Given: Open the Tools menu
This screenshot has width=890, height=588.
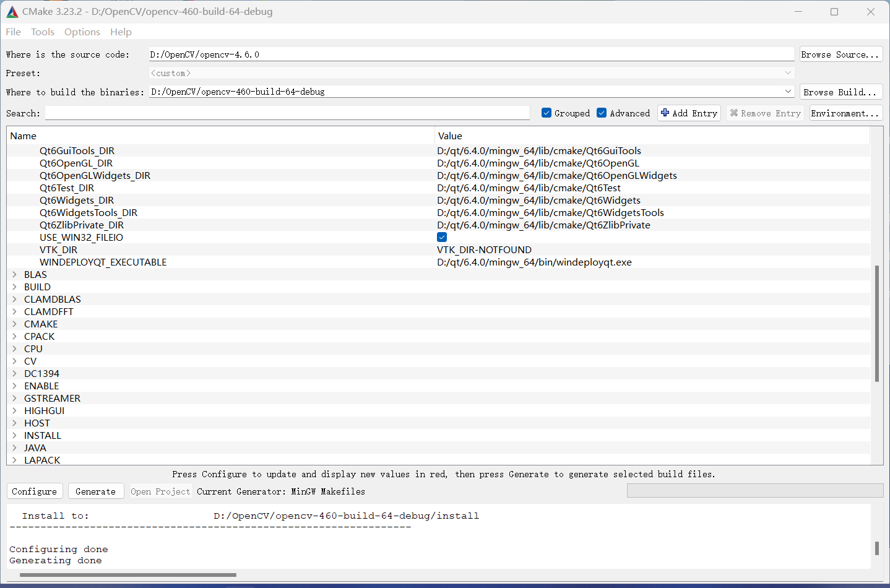Looking at the screenshot, I should click(42, 32).
